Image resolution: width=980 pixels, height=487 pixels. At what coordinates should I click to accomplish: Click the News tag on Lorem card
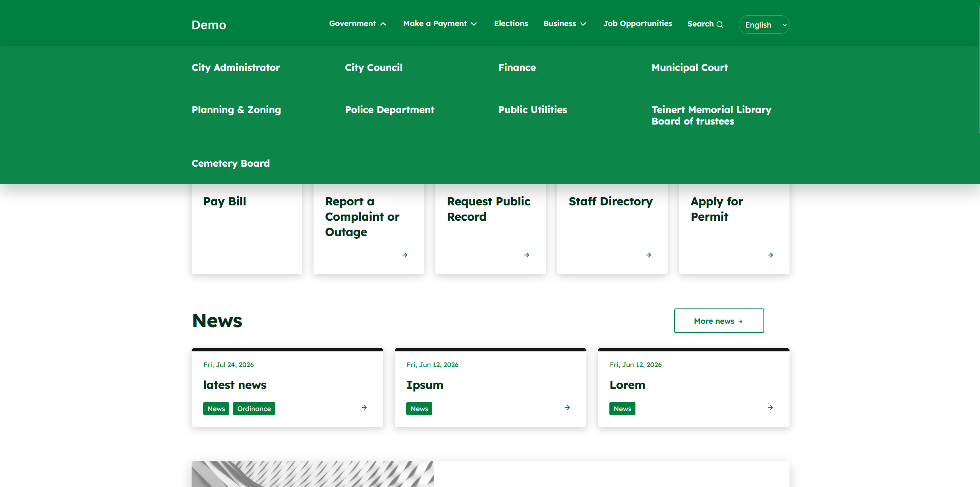click(x=622, y=408)
